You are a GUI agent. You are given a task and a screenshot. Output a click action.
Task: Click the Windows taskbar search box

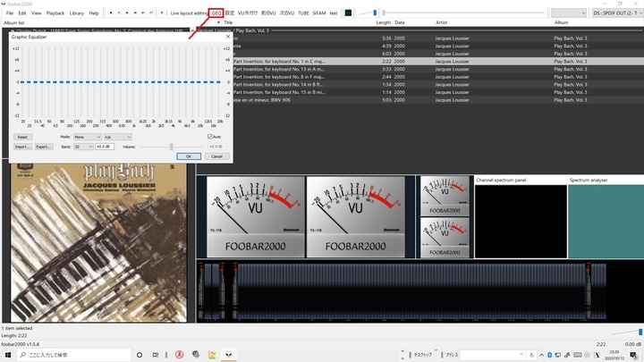(72, 354)
